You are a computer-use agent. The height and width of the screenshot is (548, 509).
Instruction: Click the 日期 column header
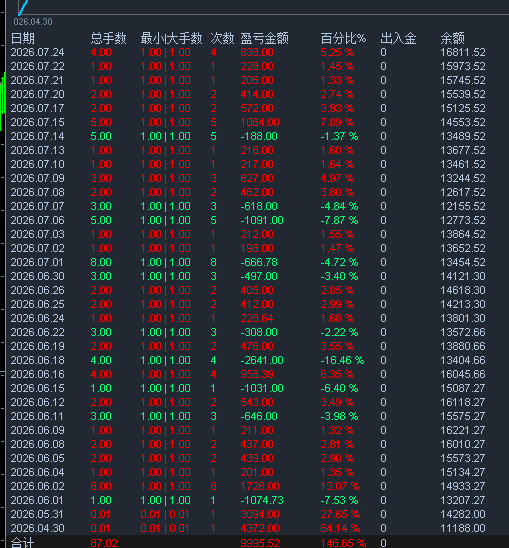click(x=23, y=38)
